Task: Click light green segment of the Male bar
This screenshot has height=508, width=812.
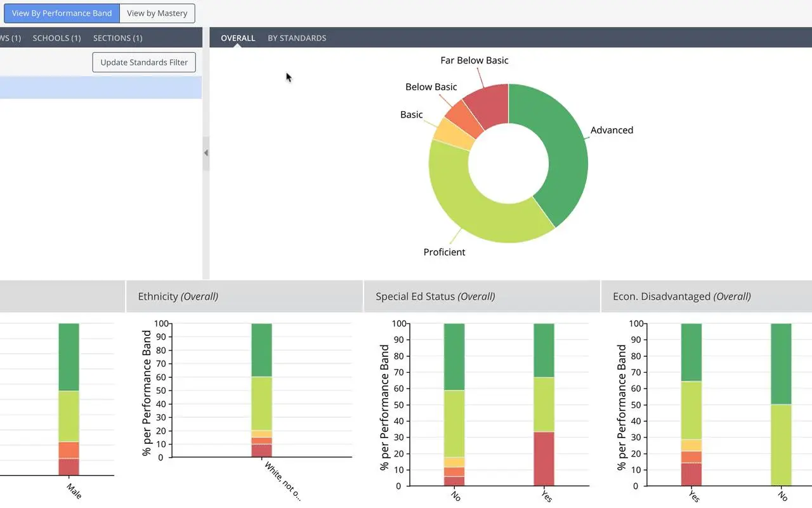Action: [69, 416]
